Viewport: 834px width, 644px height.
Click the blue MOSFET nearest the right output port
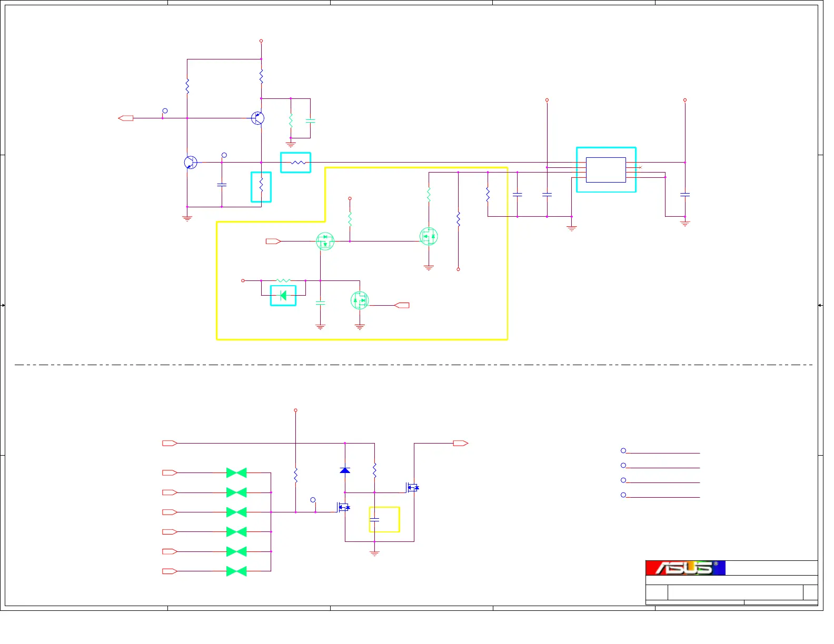click(x=412, y=488)
